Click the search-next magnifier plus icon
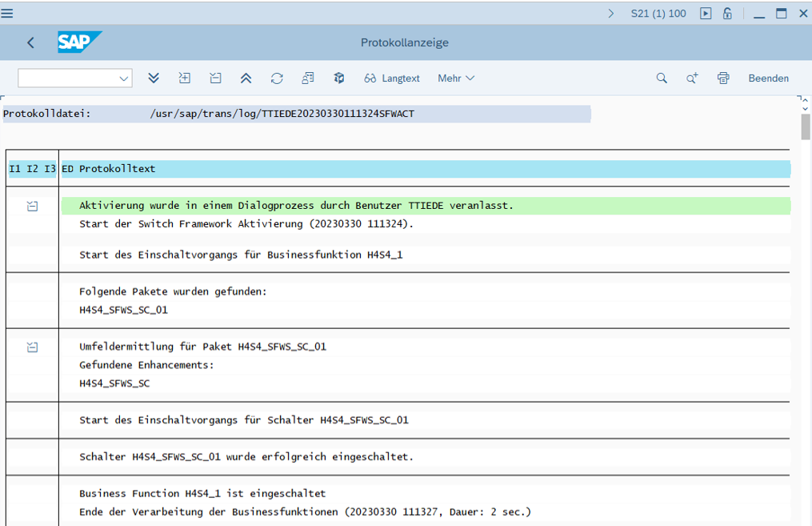 click(x=692, y=78)
